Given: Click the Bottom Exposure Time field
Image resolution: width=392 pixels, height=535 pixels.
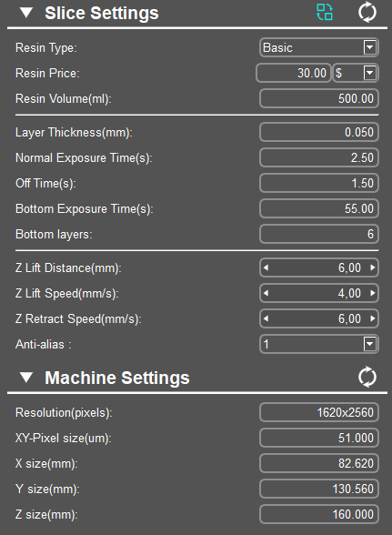Looking at the screenshot, I should coord(319,208).
